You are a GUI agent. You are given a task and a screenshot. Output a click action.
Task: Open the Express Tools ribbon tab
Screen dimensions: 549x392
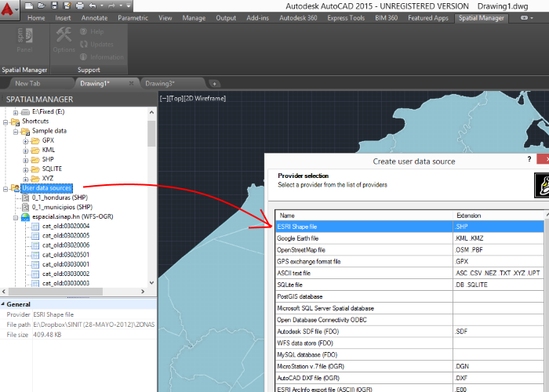coord(346,18)
